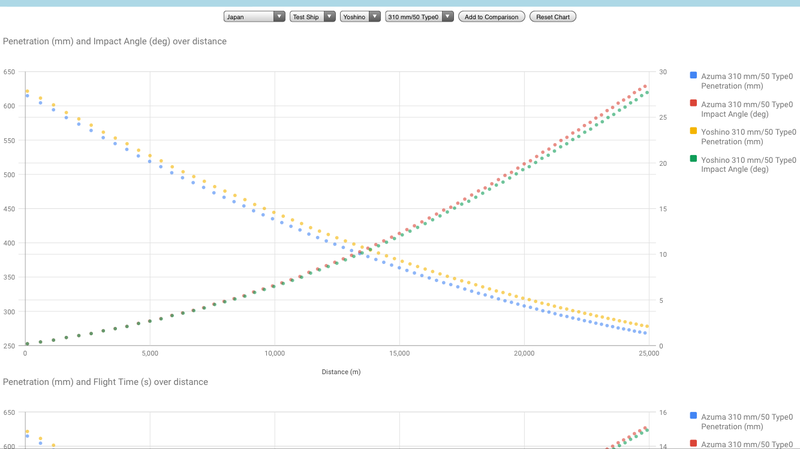This screenshot has height=449, width=800.
Task: Click the Penetration and Impact Angle chart title
Action: coord(115,42)
